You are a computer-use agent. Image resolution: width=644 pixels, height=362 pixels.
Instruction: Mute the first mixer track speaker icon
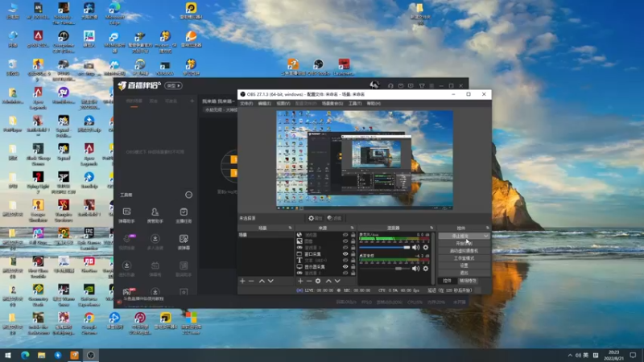coord(415,248)
